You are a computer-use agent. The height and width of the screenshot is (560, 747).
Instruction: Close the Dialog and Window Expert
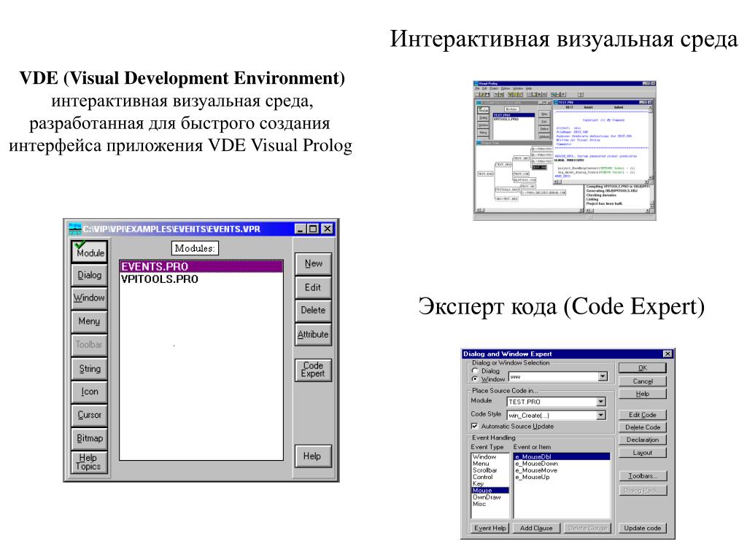(667, 354)
